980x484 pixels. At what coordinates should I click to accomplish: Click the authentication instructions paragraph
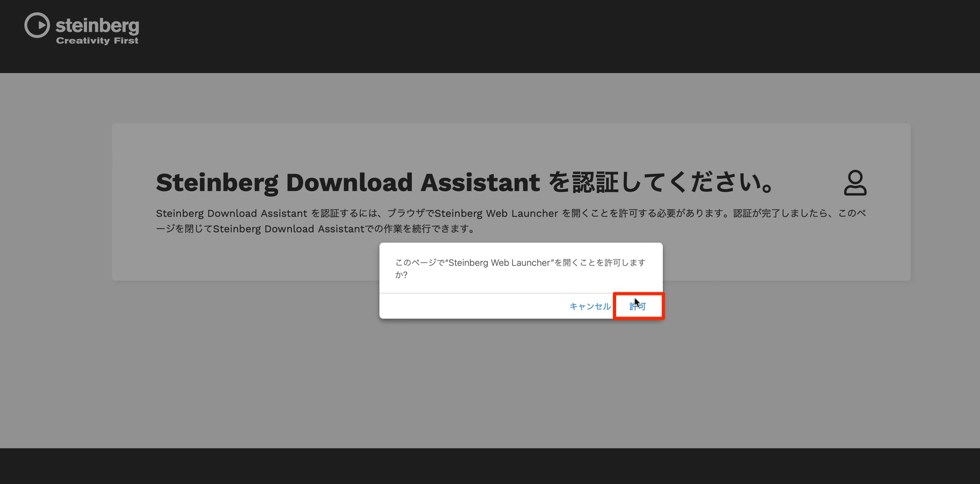tap(511, 221)
